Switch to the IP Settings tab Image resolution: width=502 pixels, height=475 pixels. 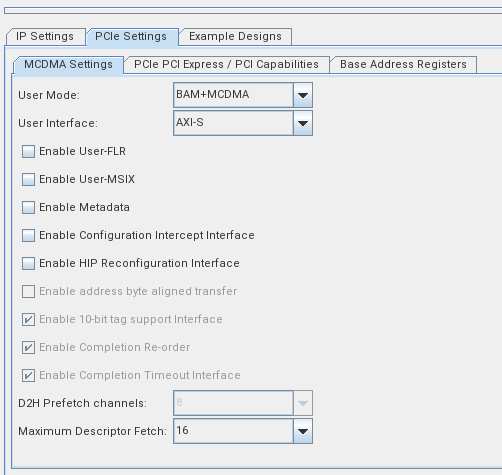coord(45,36)
